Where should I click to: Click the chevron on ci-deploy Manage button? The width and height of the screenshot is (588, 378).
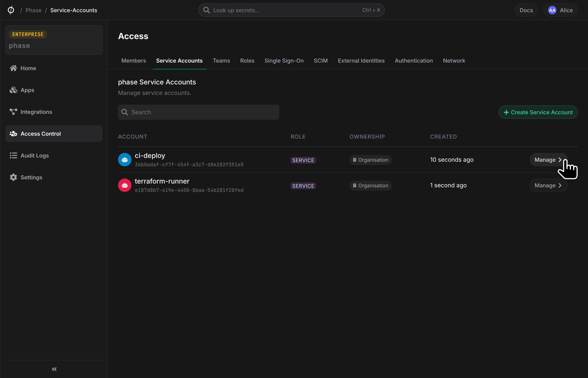pyautogui.click(x=560, y=160)
